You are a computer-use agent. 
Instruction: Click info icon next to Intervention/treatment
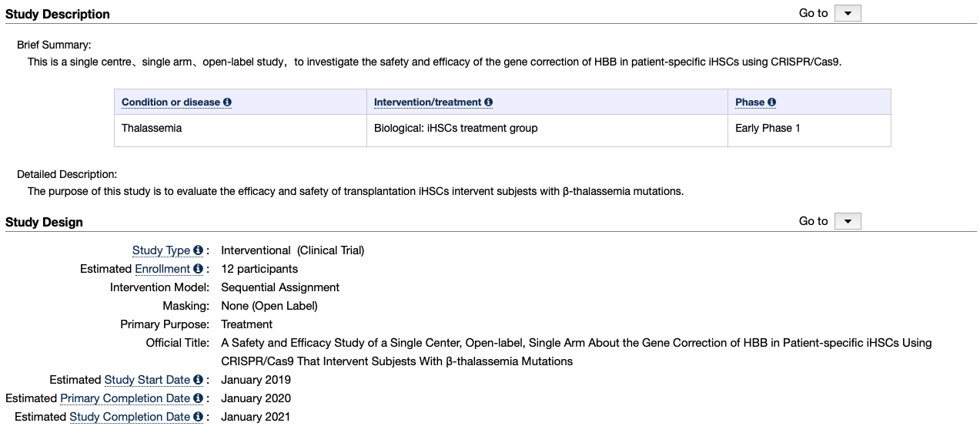pos(489,102)
